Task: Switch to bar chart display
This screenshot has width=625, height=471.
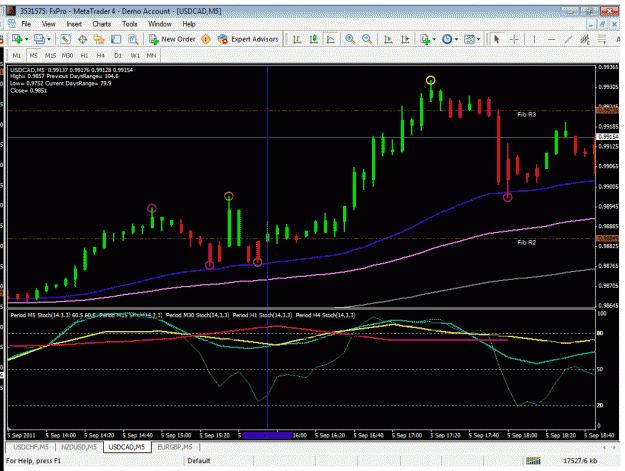Action: coord(297,39)
